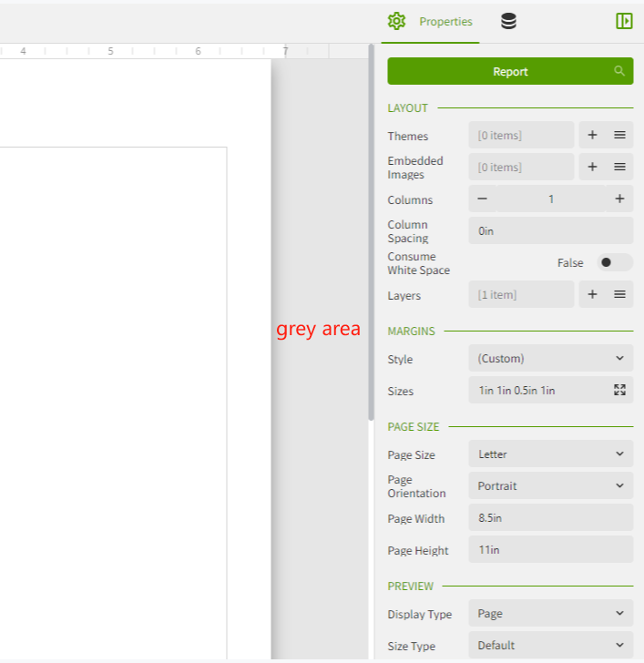Open the Layers items list menu

pyautogui.click(x=619, y=295)
